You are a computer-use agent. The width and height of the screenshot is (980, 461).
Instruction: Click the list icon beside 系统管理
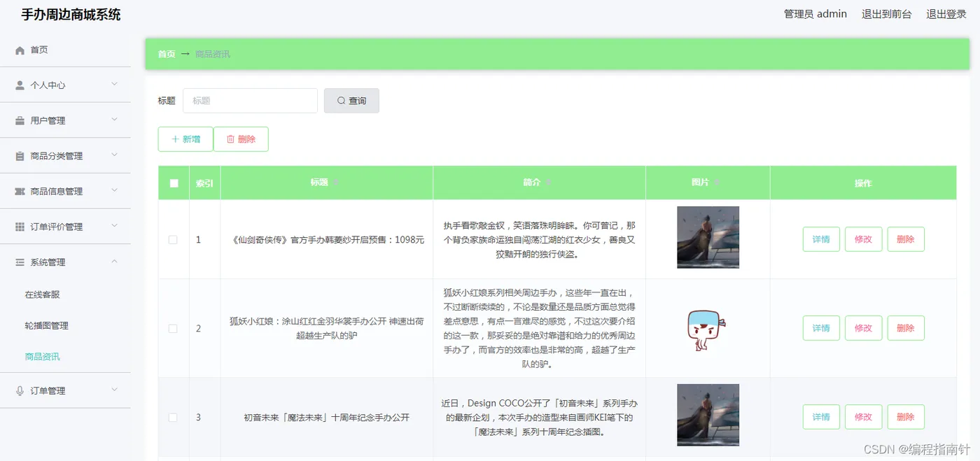point(20,262)
